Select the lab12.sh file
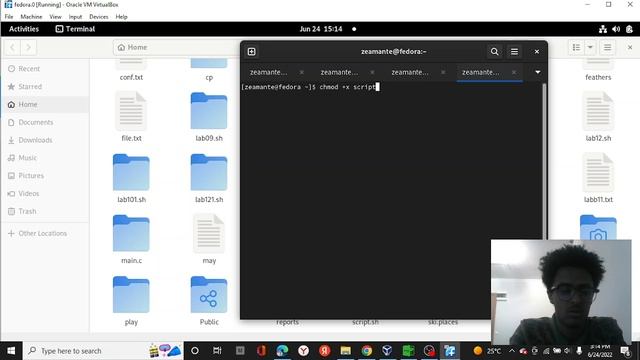This screenshot has width=640, height=360. pyautogui.click(x=598, y=111)
